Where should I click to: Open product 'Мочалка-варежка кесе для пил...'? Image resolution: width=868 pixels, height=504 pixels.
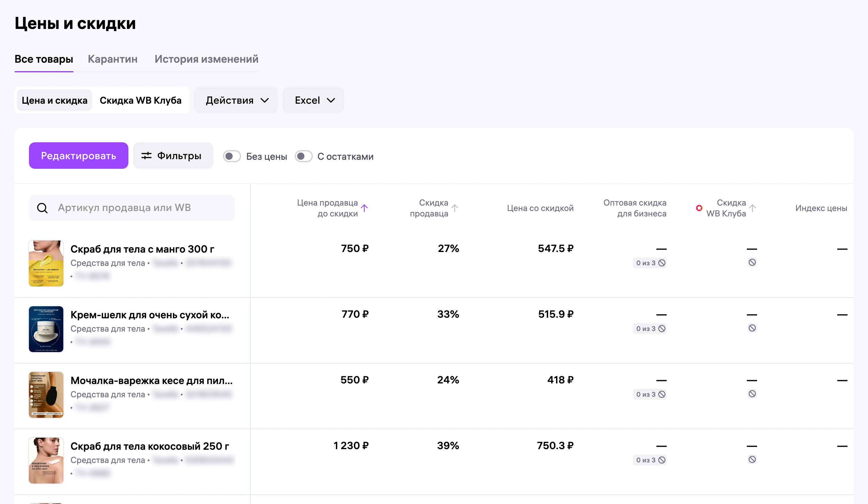click(x=152, y=381)
